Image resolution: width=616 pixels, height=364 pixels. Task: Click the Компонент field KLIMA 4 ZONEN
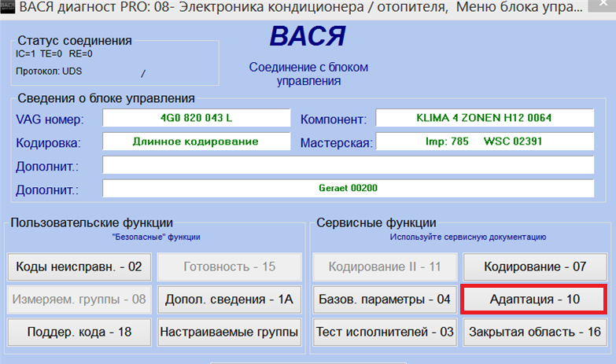click(485, 118)
